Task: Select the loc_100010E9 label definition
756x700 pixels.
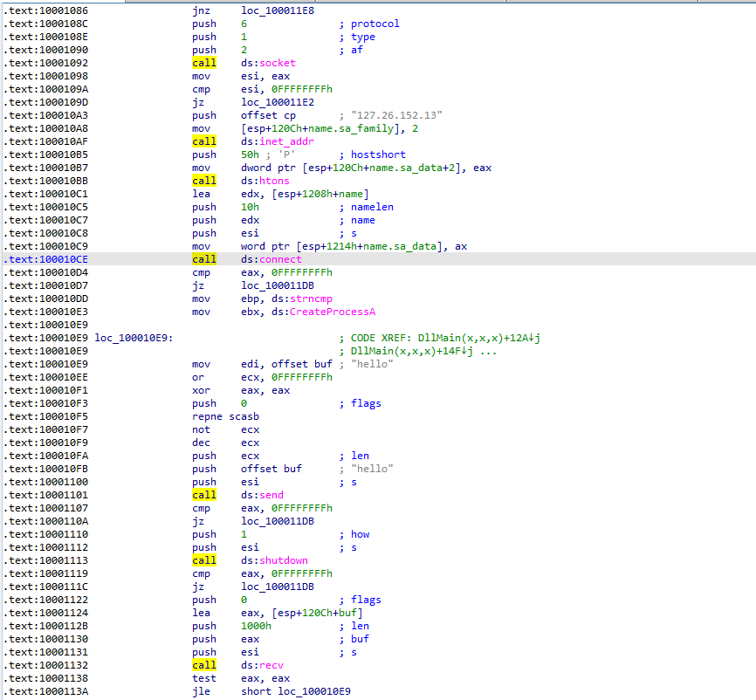Action: pyautogui.click(x=134, y=338)
